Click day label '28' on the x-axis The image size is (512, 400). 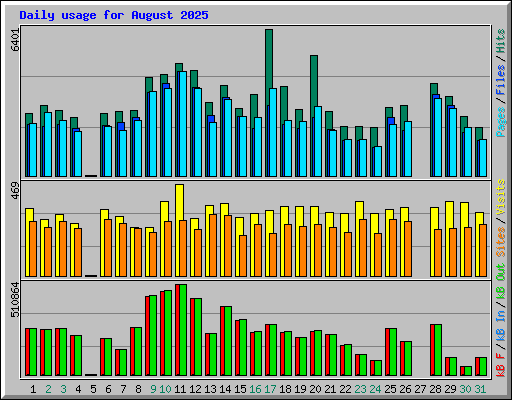(435, 389)
